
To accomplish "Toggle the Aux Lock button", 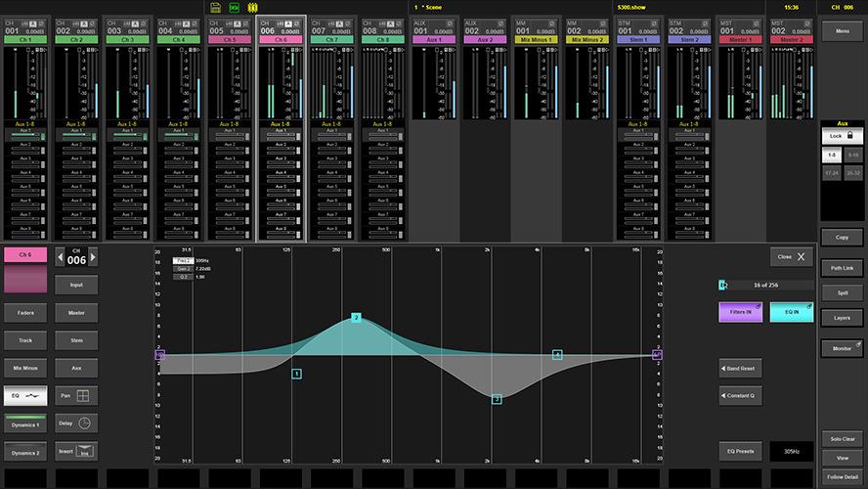I will point(842,138).
